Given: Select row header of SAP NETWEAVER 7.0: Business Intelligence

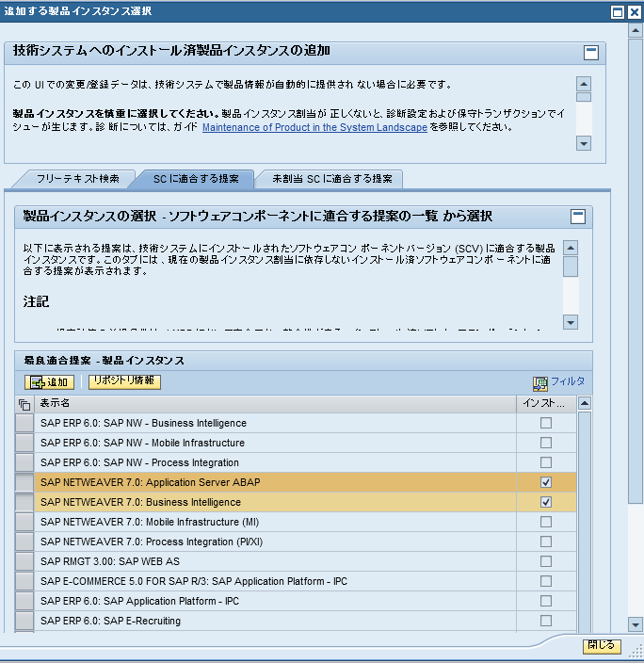Looking at the screenshot, I should coord(24,502).
